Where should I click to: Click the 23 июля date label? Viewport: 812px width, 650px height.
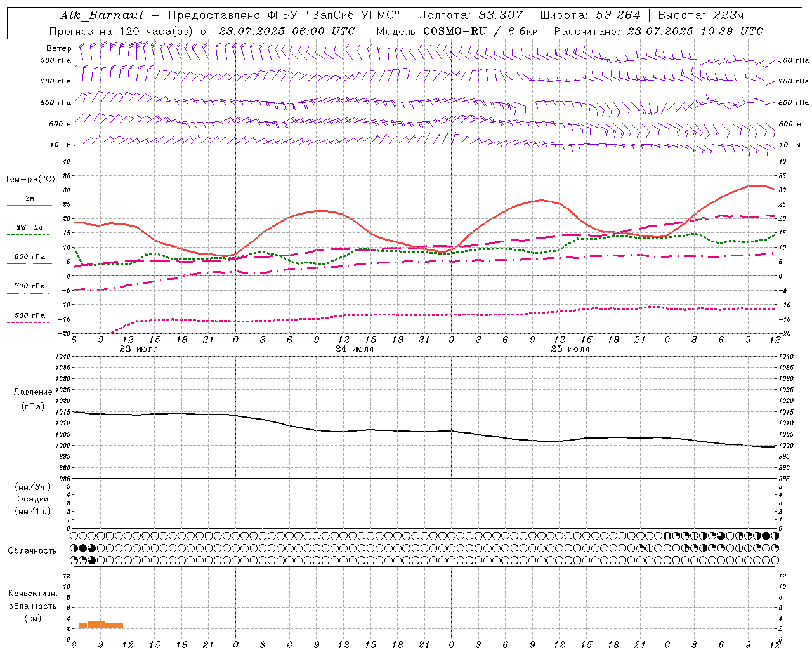(139, 349)
